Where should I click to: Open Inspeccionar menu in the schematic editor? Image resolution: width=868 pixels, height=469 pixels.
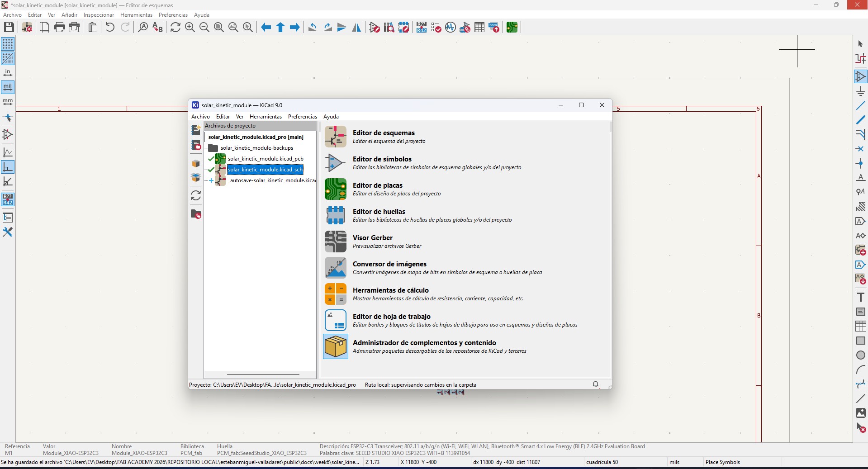point(99,15)
